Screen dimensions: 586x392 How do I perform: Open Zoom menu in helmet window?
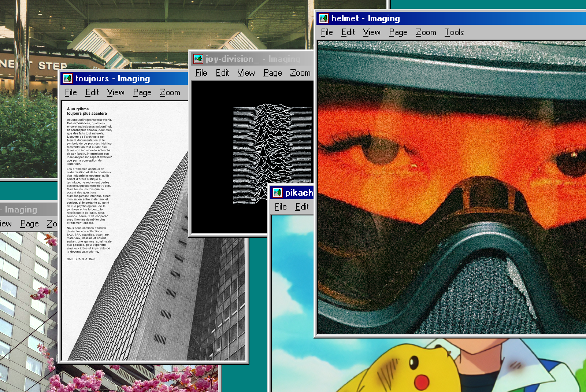426,32
